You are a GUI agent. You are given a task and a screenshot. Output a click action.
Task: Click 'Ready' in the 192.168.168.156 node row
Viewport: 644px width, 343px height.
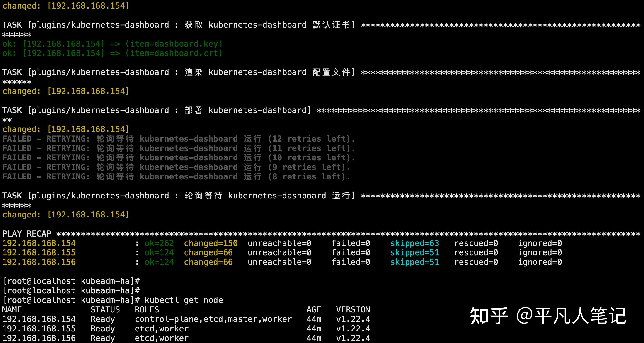pyautogui.click(x=103, y=338)
